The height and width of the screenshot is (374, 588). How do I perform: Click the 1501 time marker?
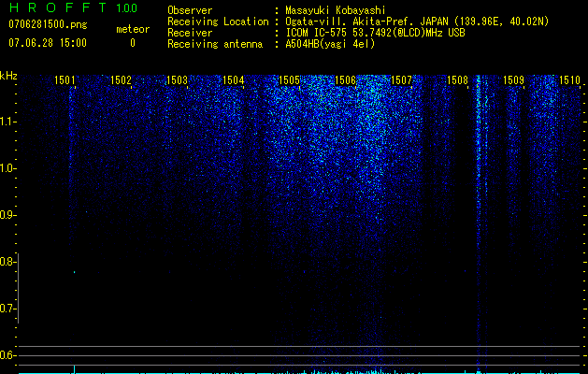click(65, 79)
